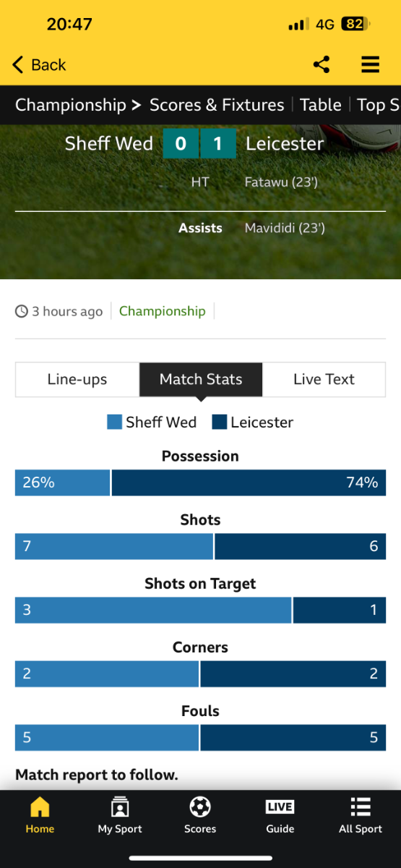Tap the clock icon beside 3 hours ago
The height and width of the screenshot is (868, 401).
22,311
